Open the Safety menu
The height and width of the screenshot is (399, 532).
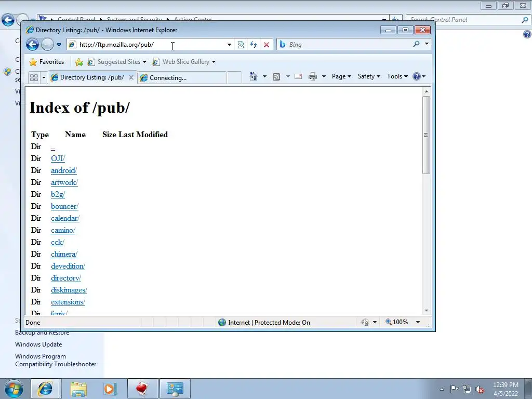369,76
